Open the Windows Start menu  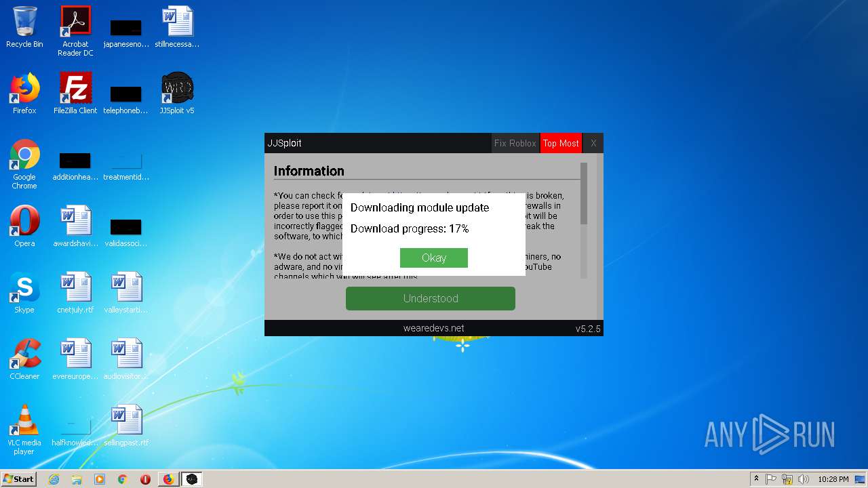click(19, 479)
